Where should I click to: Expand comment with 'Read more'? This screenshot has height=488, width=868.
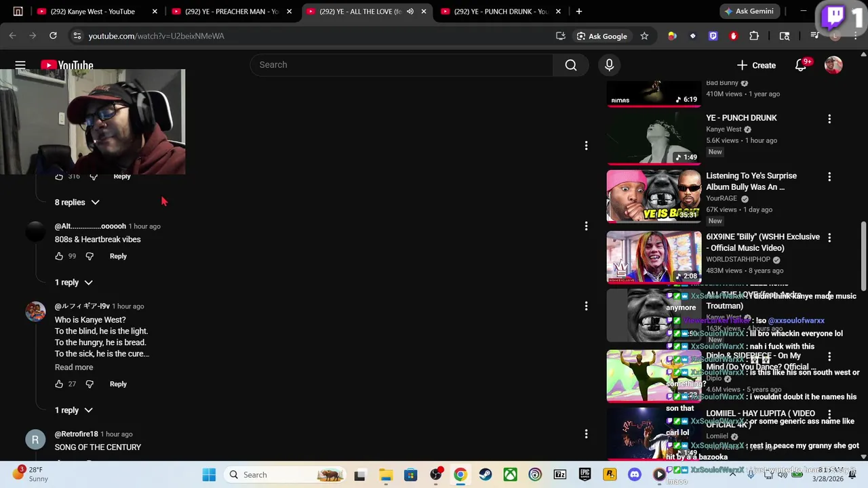[74, 367]
